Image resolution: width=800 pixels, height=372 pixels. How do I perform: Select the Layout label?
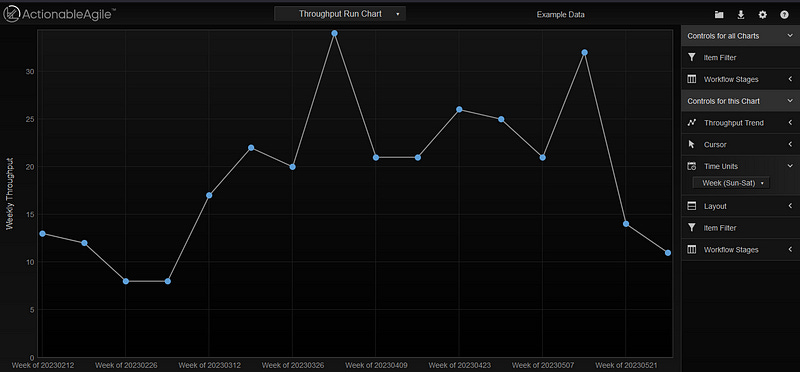coord(715,206)
